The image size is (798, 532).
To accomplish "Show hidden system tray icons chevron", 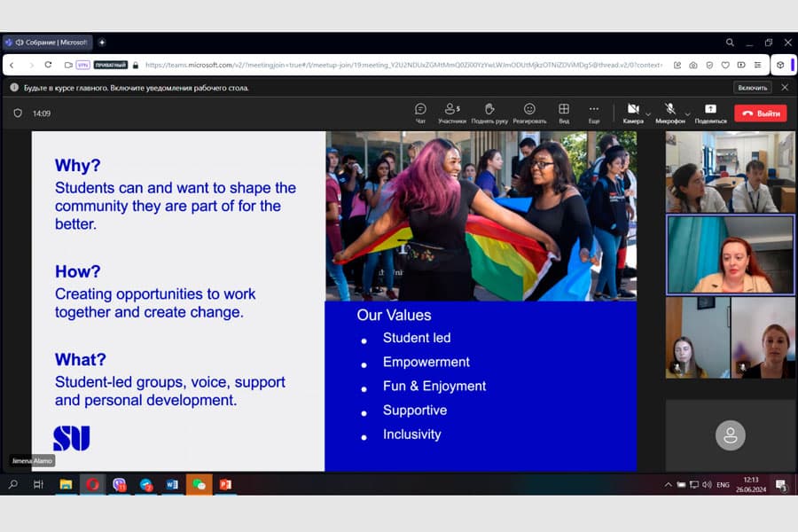I will 668,485.
